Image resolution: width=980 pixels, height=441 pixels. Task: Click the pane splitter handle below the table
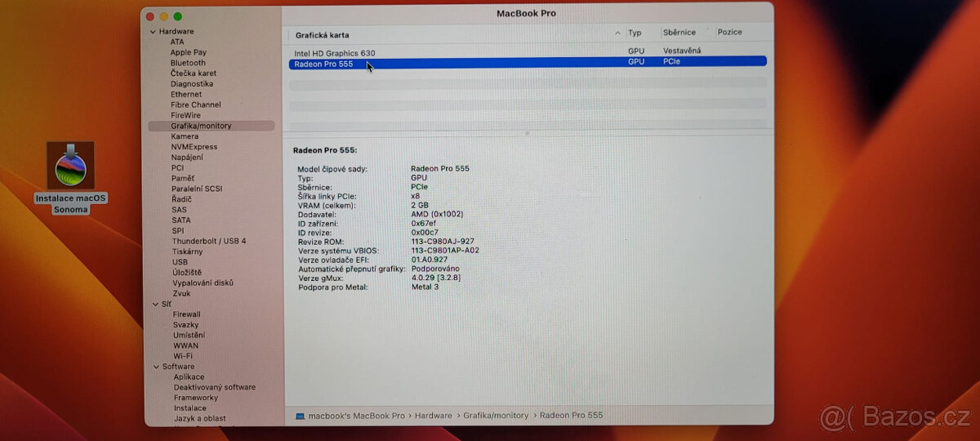(x=528, y=132)
